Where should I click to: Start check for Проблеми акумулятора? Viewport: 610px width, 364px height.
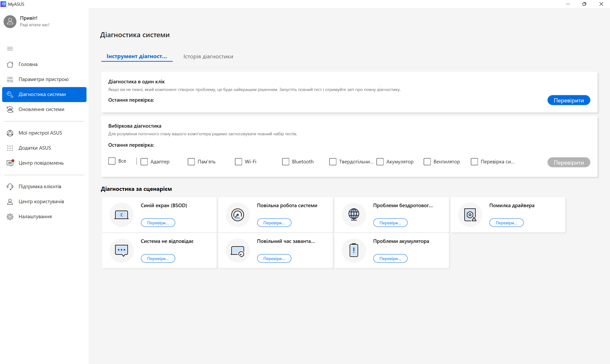[390, 258]
